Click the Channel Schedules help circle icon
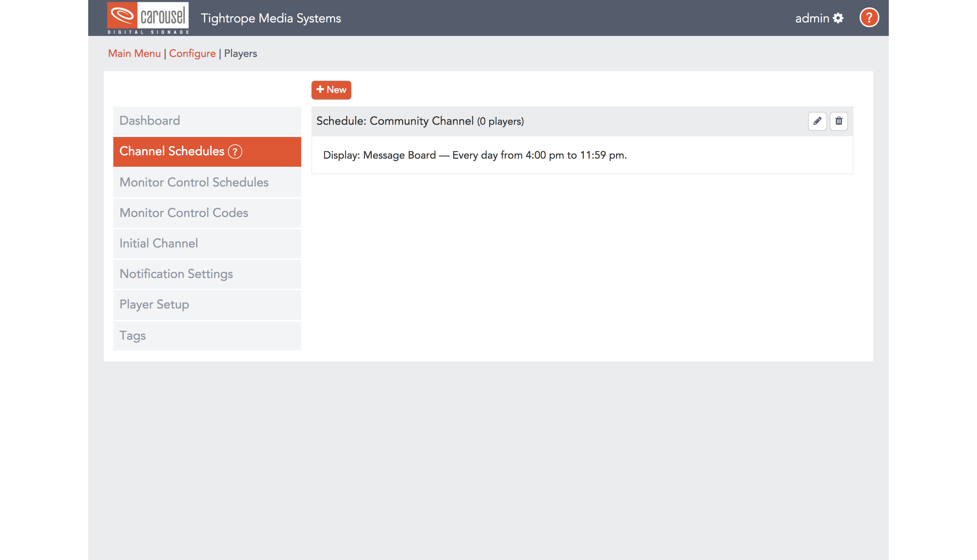 pyautogui.click(x=235, y=152)
